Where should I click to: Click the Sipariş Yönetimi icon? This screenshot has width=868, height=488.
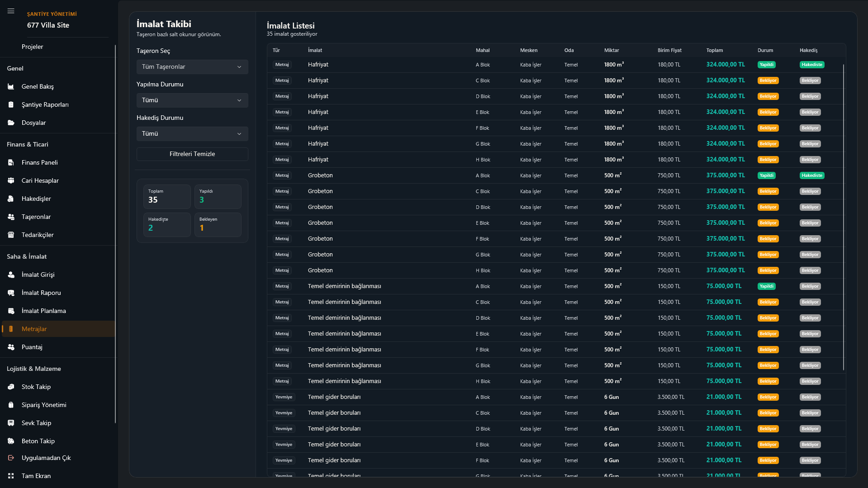(x=11, y=405)
